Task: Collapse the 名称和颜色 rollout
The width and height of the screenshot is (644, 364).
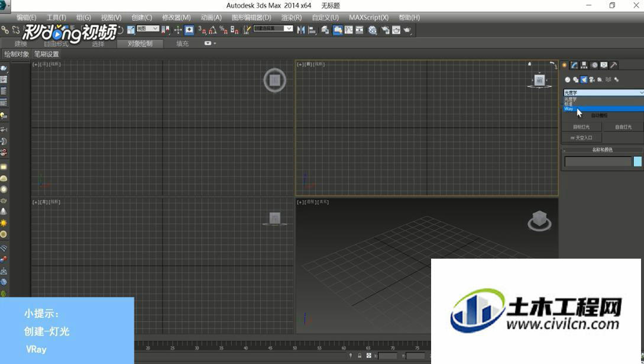Action: click(x=602, y=150)
